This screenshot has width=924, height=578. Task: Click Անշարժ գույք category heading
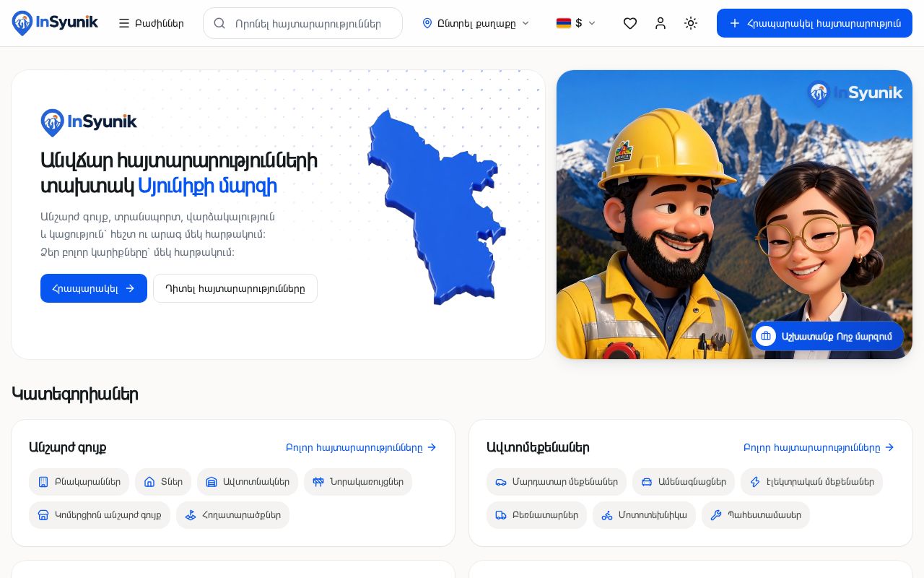pos(67,447)
